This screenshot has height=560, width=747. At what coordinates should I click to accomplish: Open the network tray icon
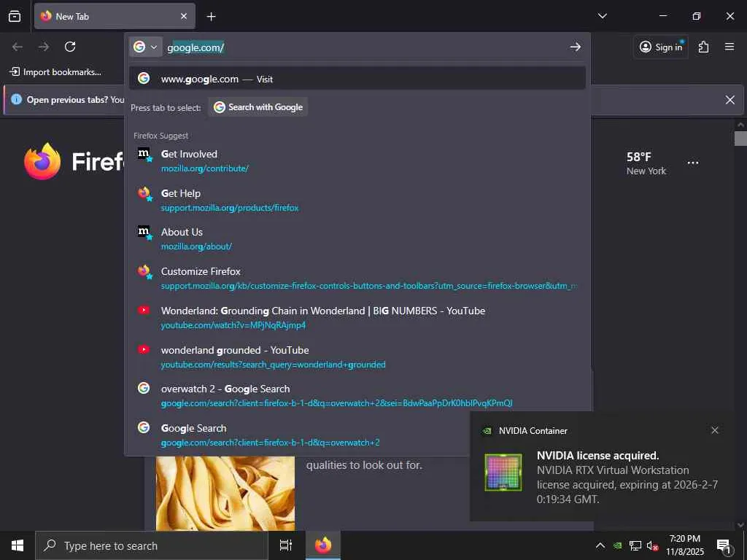tap(635, 545)
